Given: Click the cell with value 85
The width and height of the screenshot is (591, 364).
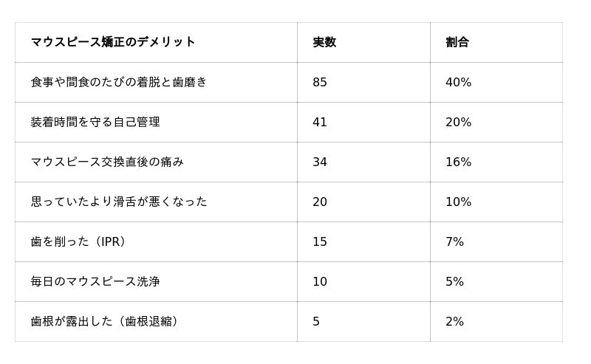Looking at the screenshot, I should tap(320, 82).
